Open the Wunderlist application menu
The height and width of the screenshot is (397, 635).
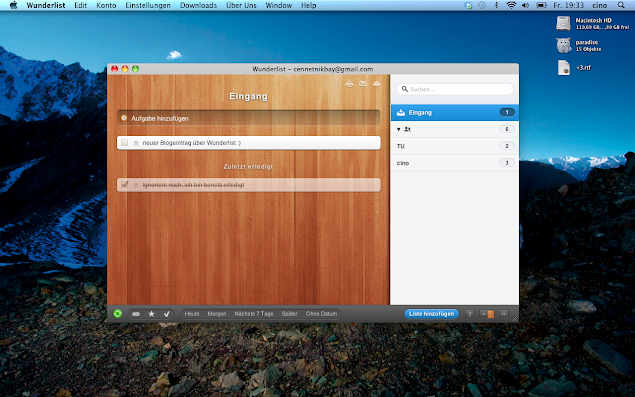(46, 5)
